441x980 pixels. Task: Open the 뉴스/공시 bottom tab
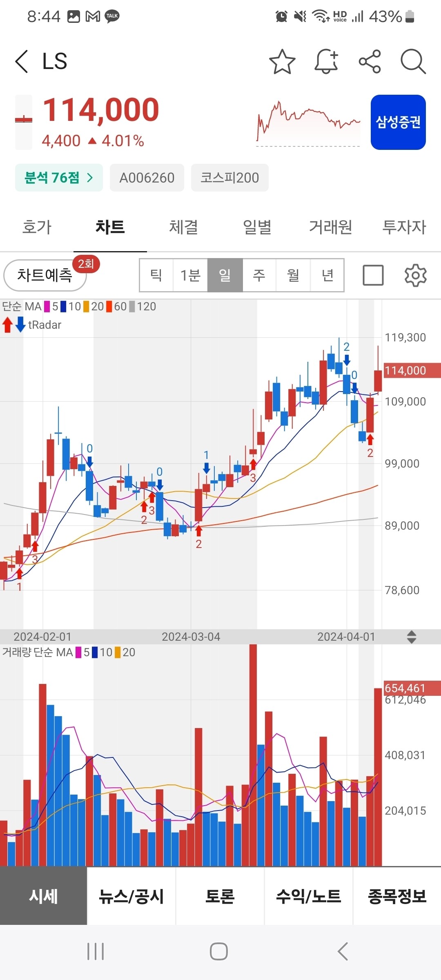click(x=131, y=896)
